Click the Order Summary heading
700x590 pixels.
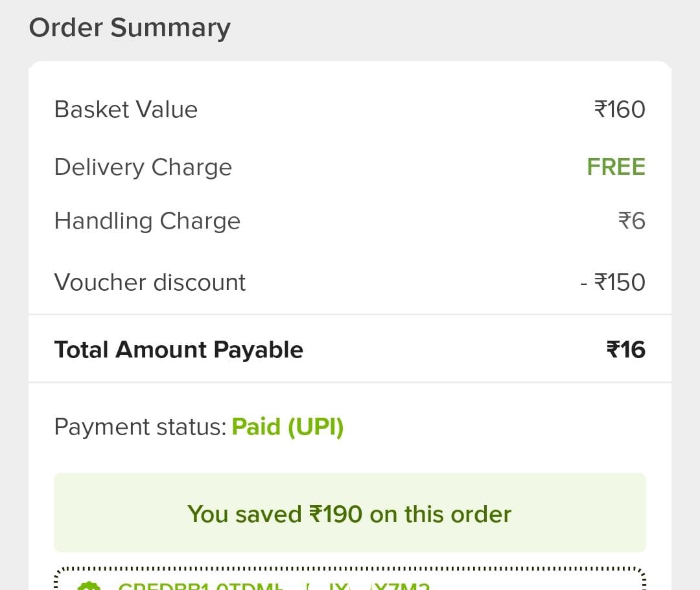(130, 28)
